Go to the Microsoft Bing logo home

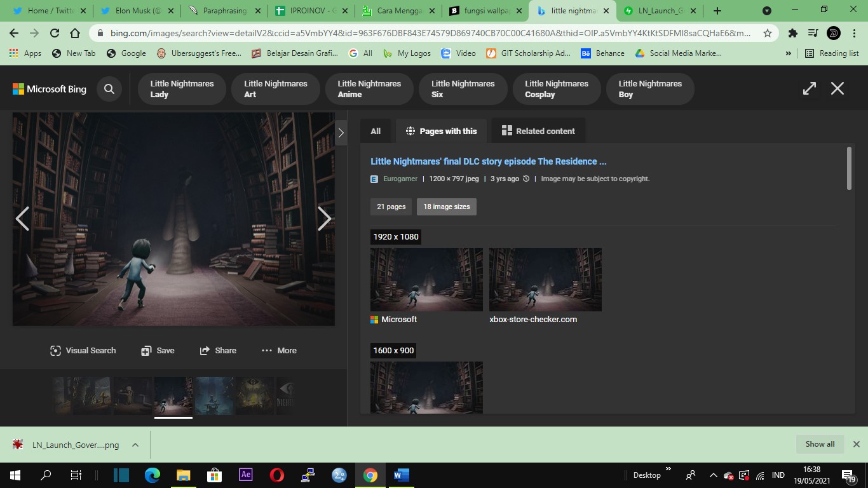pyautogui.click(x=50, y=89)
